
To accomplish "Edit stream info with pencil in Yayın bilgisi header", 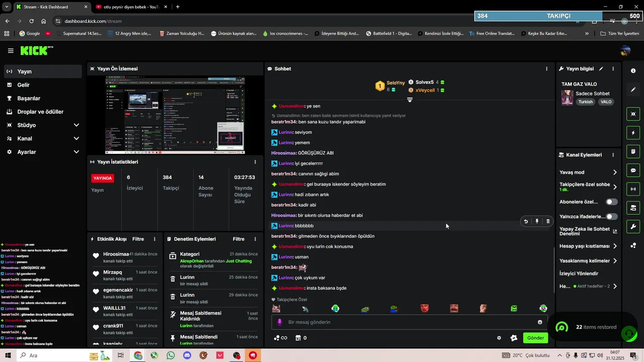I will (601, 69).
